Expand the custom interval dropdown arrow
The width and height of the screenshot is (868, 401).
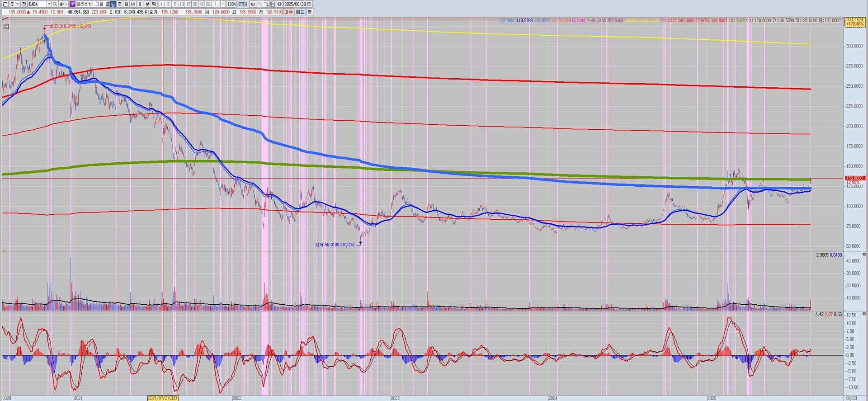223,4
